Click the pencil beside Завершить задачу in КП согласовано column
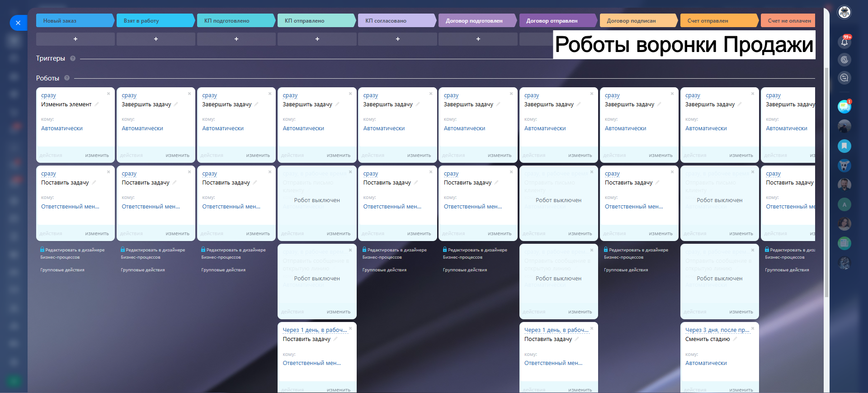The width and height of the screenshot is (868, 393). tap(418, 104)
